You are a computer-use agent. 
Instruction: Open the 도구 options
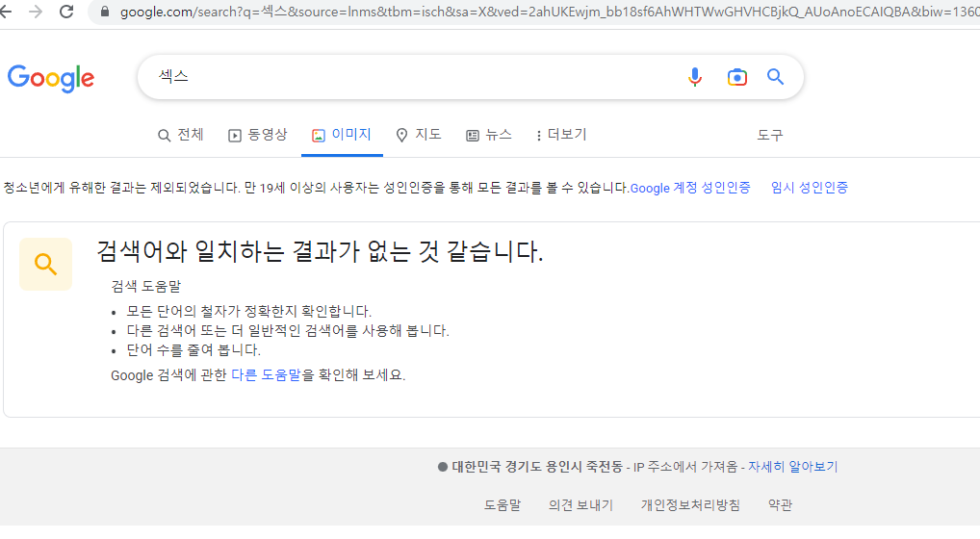[x=769, y=136]
